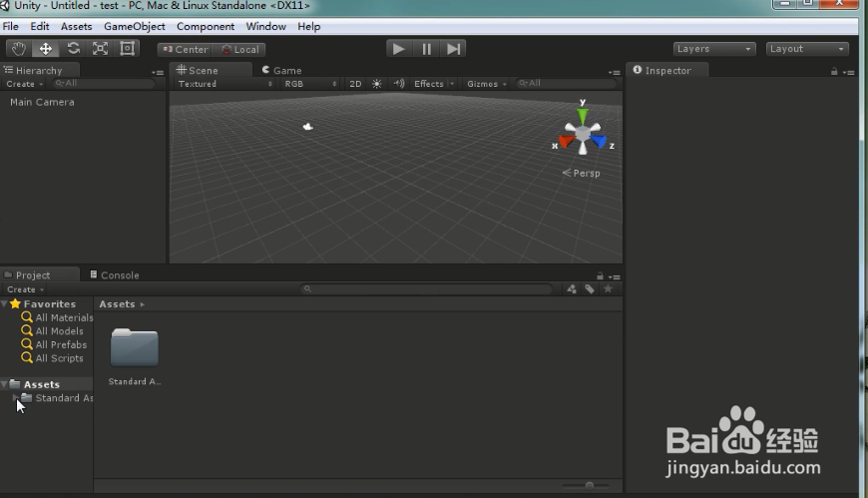The height and width of the screenshot is (498, 868).
Task: Open the Component menu
Action: [206, 26]
